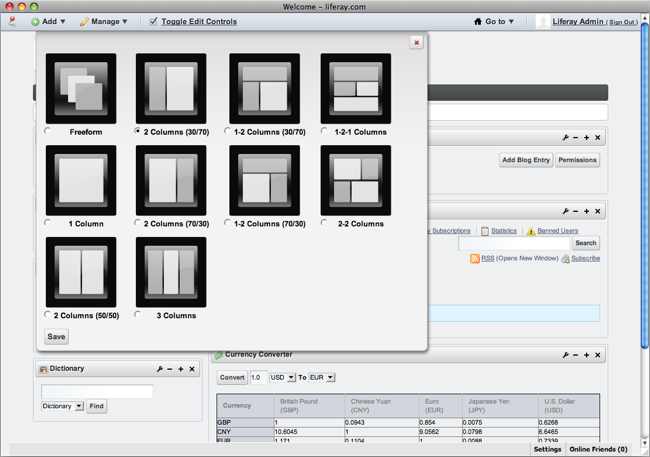Viewport: 650px width, 457px height.
Task: Select the Freeform layout thumbnail
Action: [81, 88]
